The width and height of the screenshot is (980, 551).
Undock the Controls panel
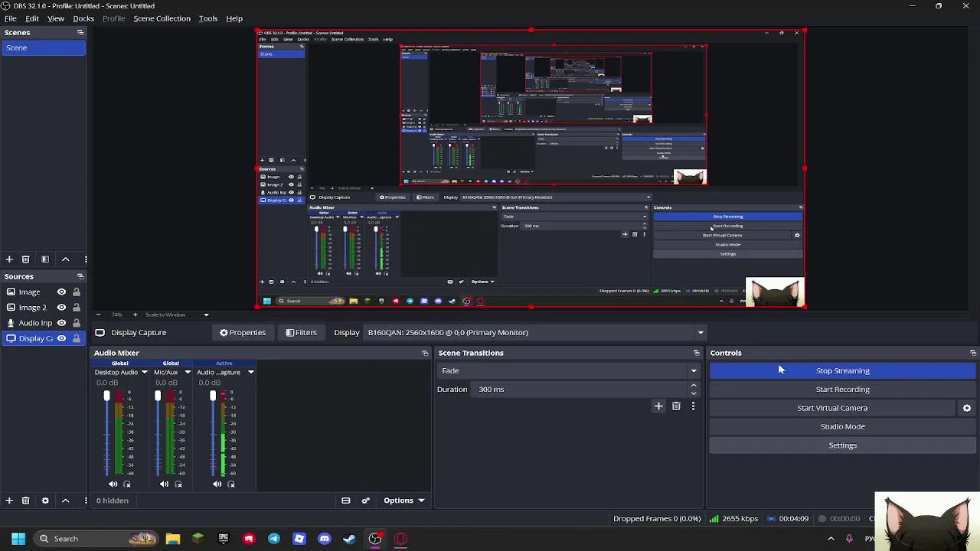pyautogui.click(x=973, y=353)
